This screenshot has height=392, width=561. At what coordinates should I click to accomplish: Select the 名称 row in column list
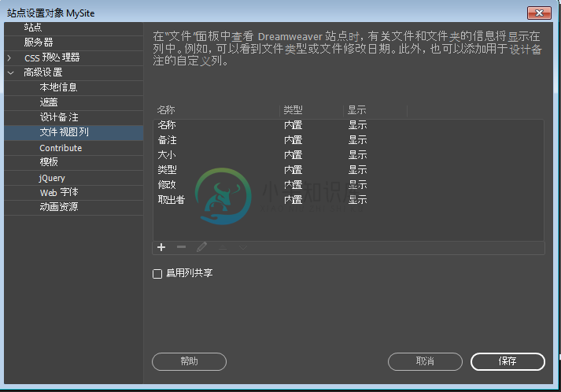[x=349, y=125]
